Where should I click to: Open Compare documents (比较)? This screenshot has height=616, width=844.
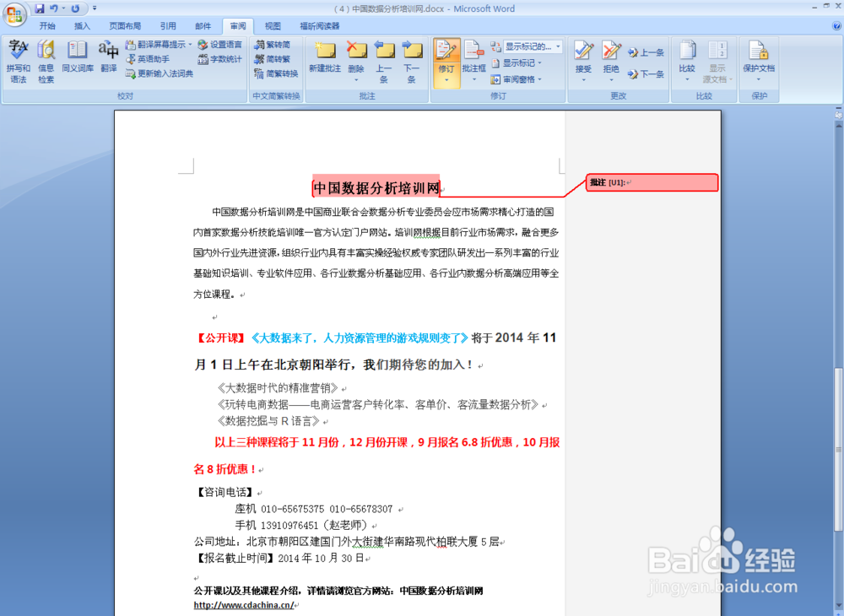(687, 62)
